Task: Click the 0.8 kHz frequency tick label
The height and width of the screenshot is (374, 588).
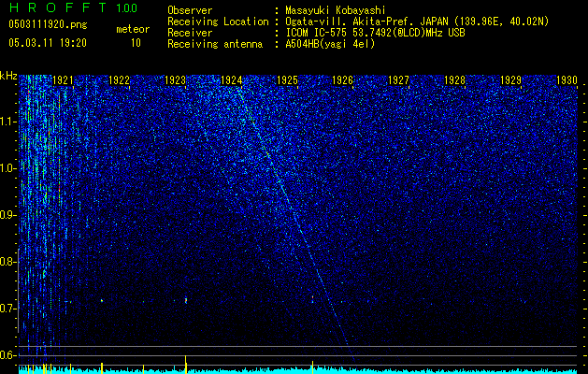Action: click(x=7, y=262)
